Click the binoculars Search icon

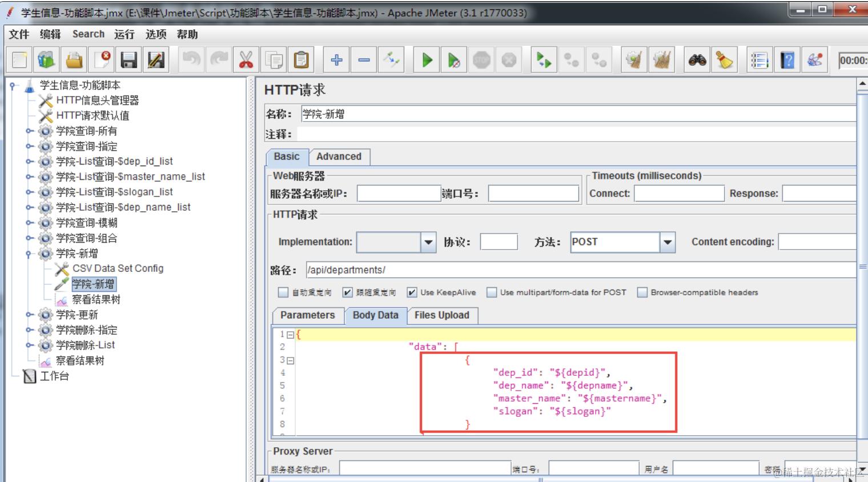coord(697,60)
